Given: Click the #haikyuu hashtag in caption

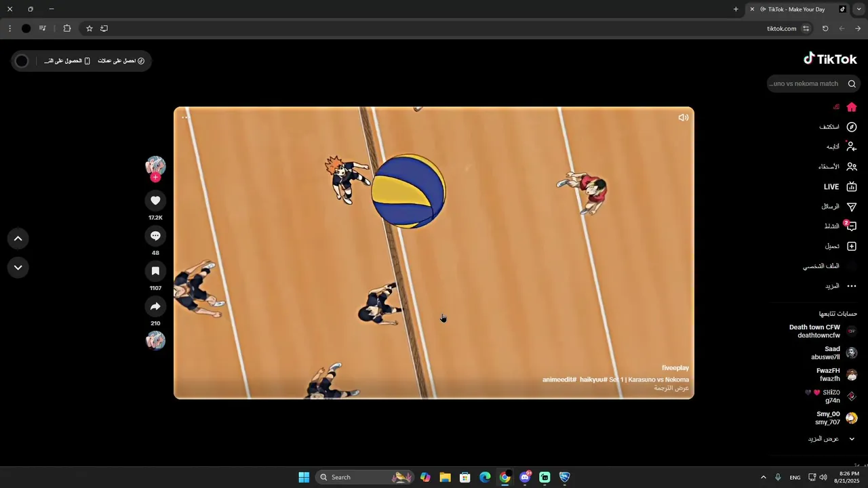Looking at the screenshot, I should coord(593,380).
